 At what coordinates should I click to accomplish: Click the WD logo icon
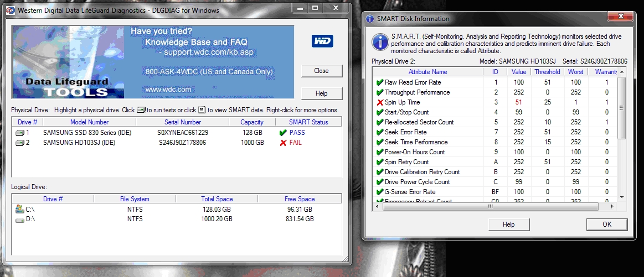[x=322, y=41]
